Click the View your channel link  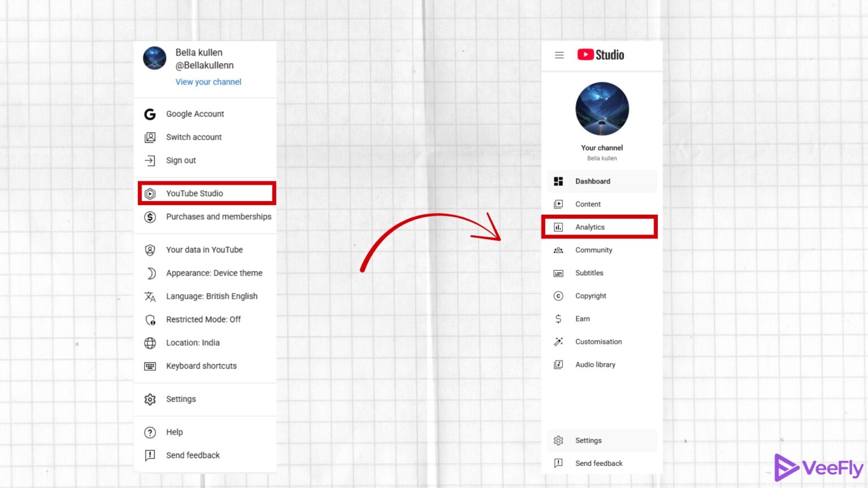208,81
